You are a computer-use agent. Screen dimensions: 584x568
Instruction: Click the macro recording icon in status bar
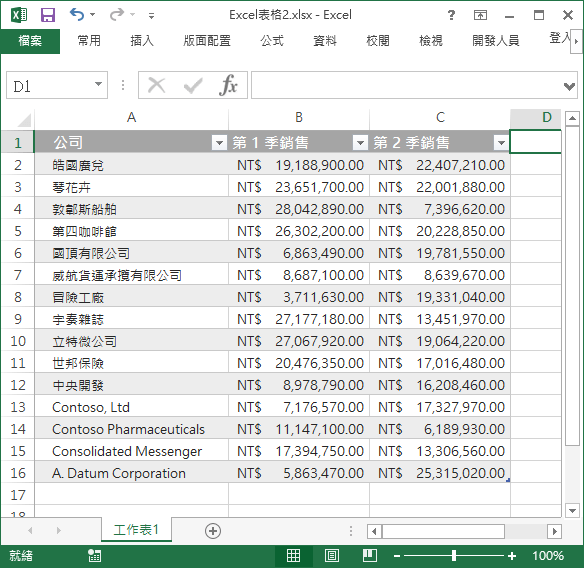(x=94, y=555)
